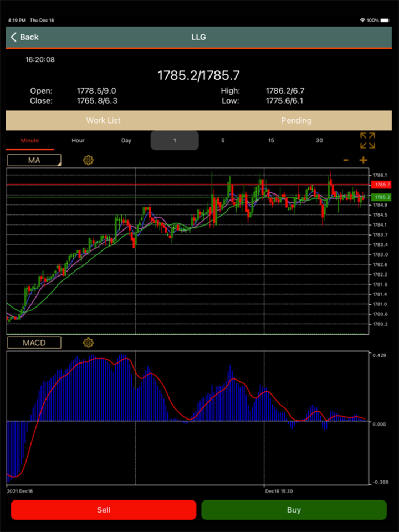The width and height of the screenshot is (399, 532).
Task: Tap the Wi-Fi status icon
Action: coord(362,20)
